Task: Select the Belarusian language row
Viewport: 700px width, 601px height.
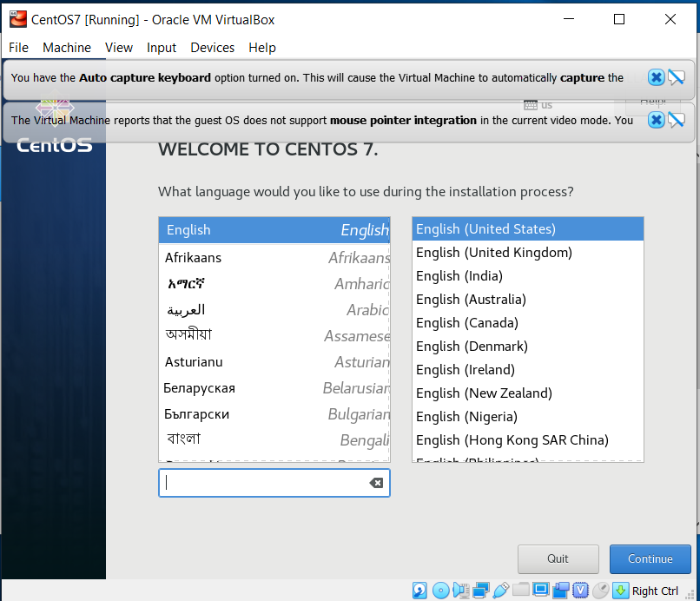Action: 274,388
